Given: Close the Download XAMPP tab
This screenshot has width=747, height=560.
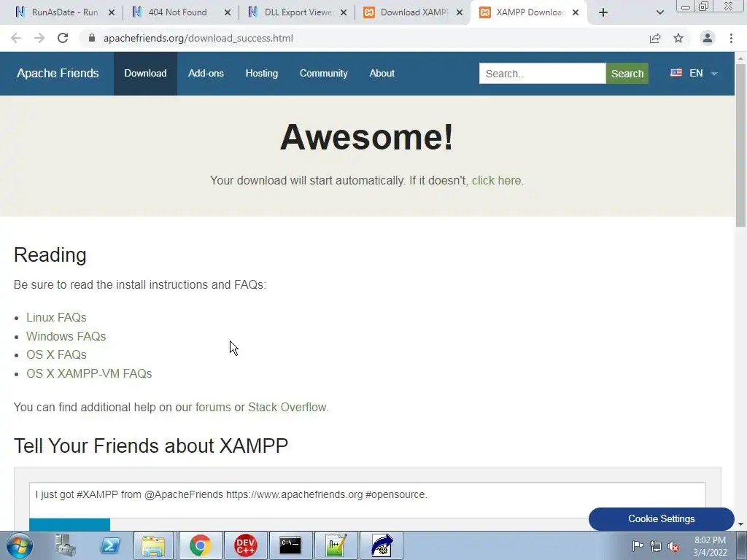Looking at the screenshot, I should [460, 12].
